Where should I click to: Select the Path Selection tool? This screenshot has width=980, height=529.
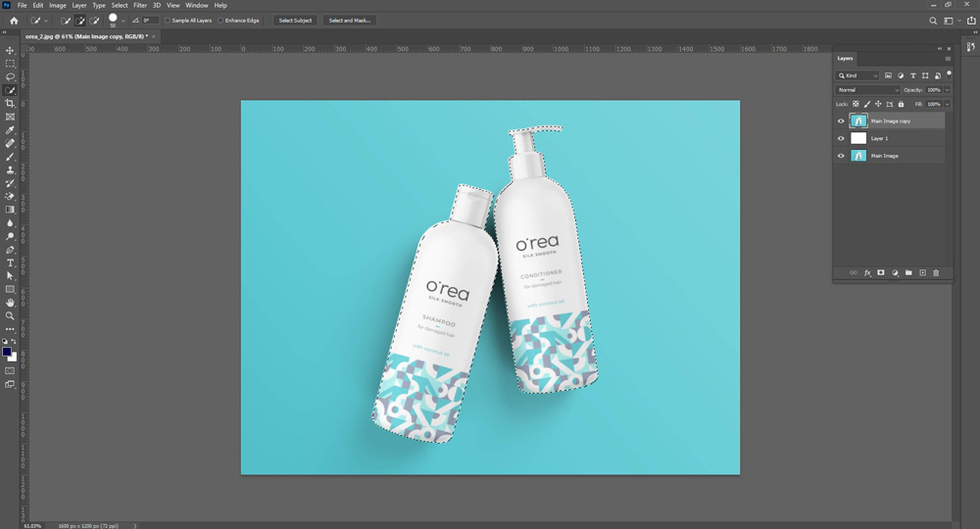pyautogui.click(x=10, y=276)
